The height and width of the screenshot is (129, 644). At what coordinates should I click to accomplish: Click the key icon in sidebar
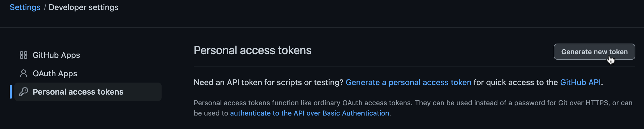24,92
